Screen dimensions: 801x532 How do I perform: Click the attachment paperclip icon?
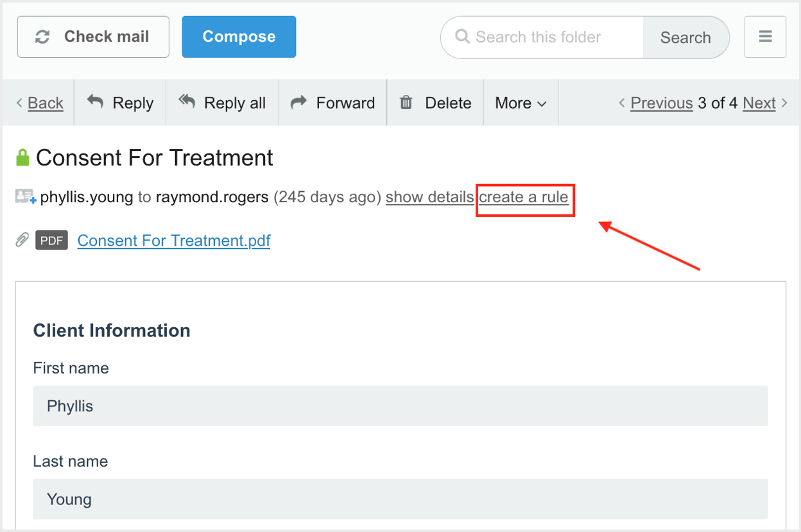pos(21,239)
